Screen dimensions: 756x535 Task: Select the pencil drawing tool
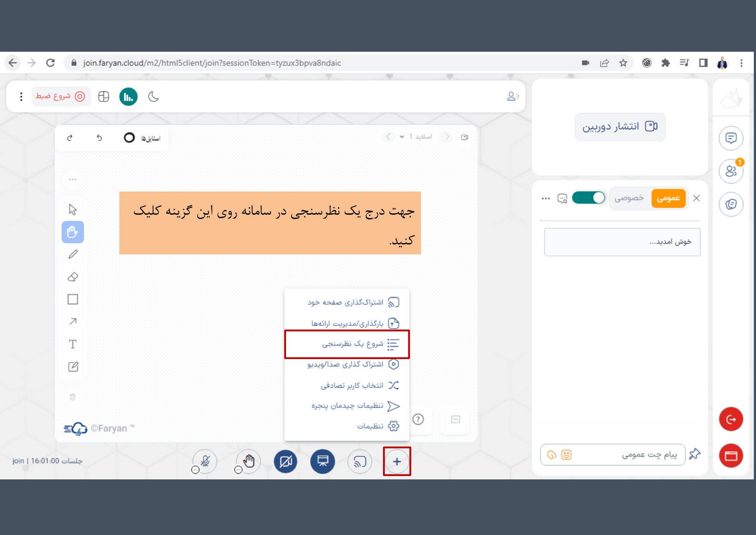[x=73, y=254]
